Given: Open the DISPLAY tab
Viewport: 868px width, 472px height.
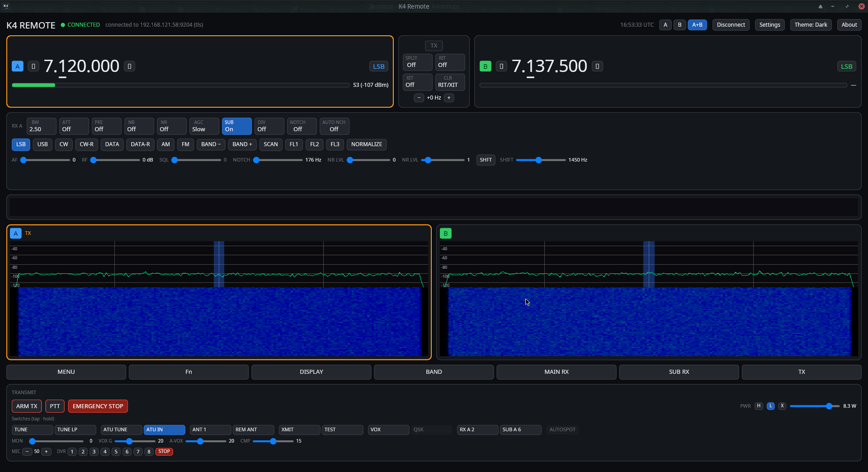Looking at the screenshot, I should (311, 372).
